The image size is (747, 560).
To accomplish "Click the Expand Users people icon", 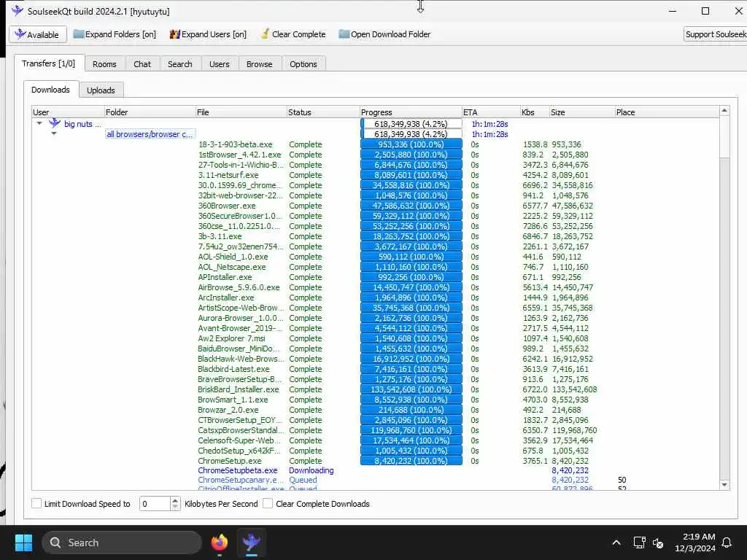I will 175,34.
